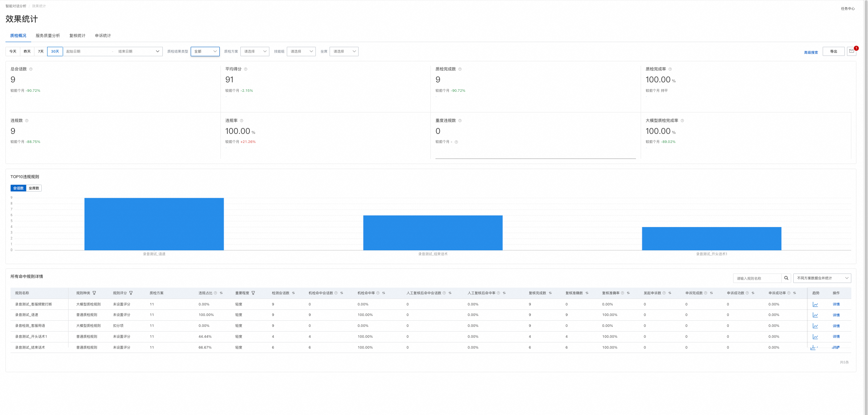Switch to the 服务质量分析 tab

coord(48,36)
